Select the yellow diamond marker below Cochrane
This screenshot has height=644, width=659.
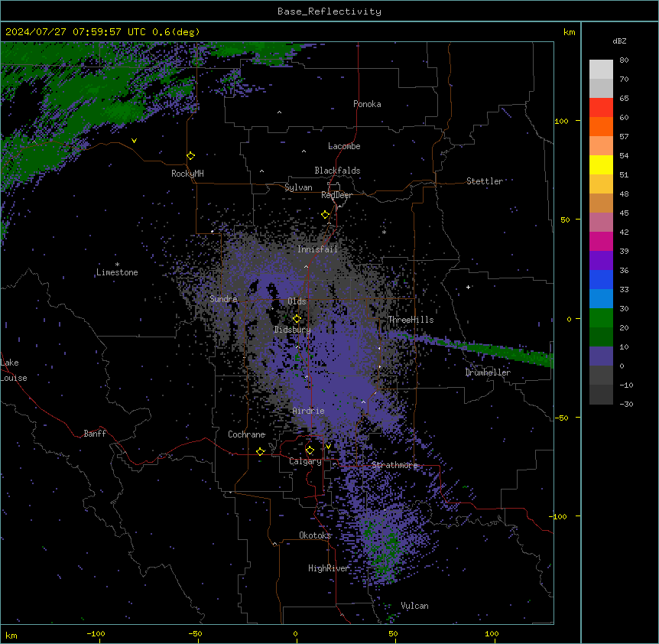[x=260, y=451]
